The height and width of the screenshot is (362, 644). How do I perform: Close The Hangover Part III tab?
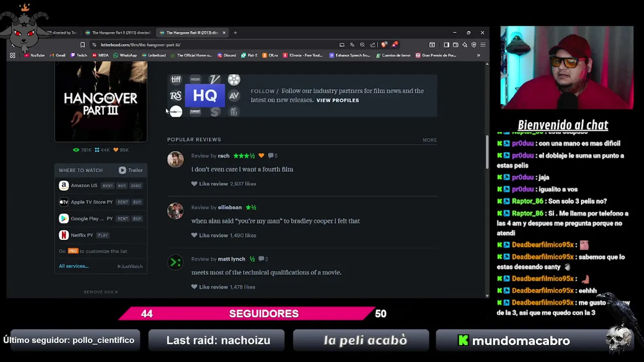pos(224,33)
